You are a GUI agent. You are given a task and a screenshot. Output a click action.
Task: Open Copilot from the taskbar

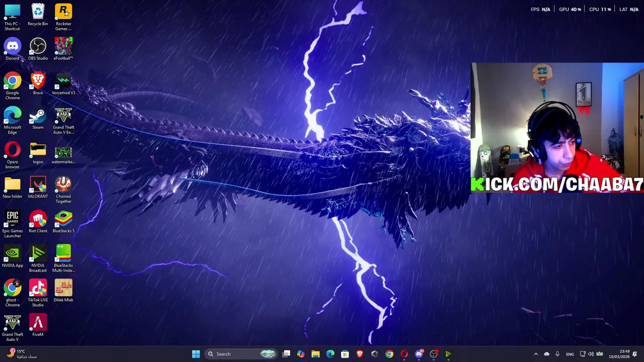coord(301,354)
